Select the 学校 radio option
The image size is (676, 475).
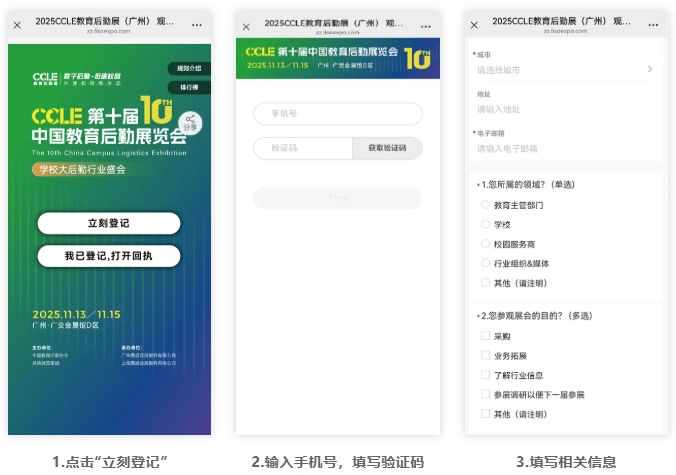coord(485,224)
